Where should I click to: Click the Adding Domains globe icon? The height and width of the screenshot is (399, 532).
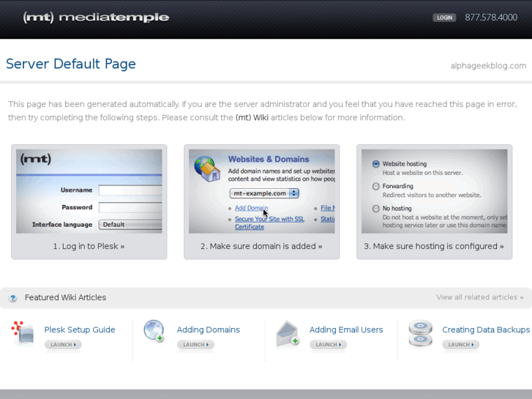coord(154,331)
